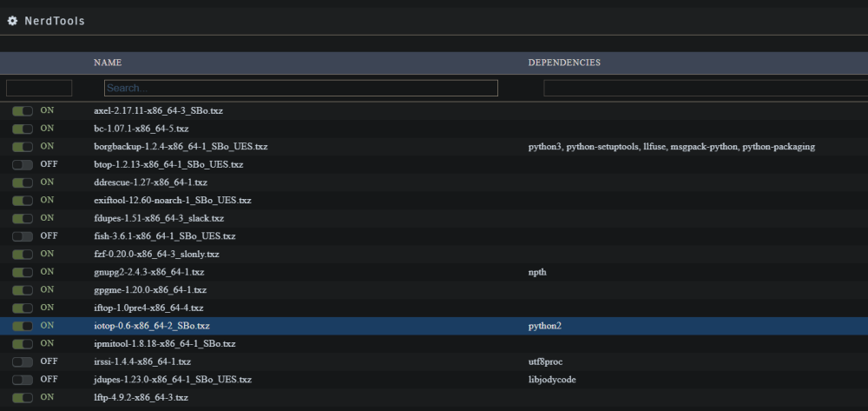Viewport: 868px width, 411px height.
Task: Toggle off bc-1.07.1 package switch
Action: (x=23, y=129)
